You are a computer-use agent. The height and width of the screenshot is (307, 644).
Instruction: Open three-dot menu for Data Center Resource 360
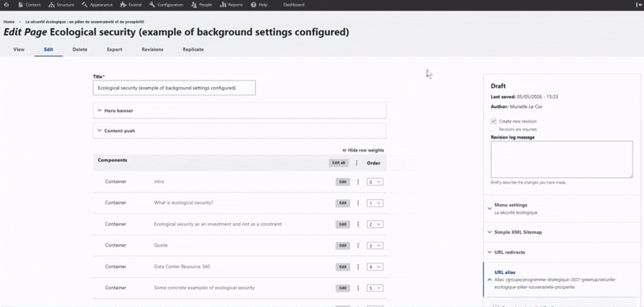[x=358, y=267]
